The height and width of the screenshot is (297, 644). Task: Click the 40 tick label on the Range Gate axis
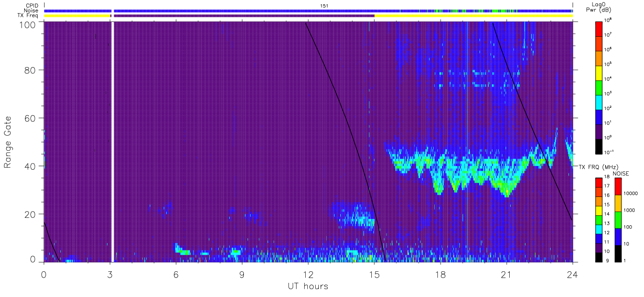tap(30, 166)
